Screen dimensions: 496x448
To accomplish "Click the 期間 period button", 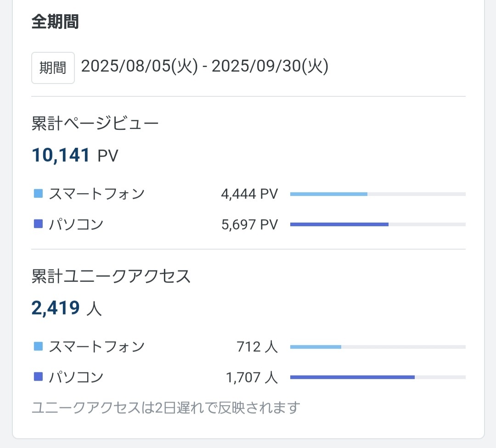I will [53, 68].
